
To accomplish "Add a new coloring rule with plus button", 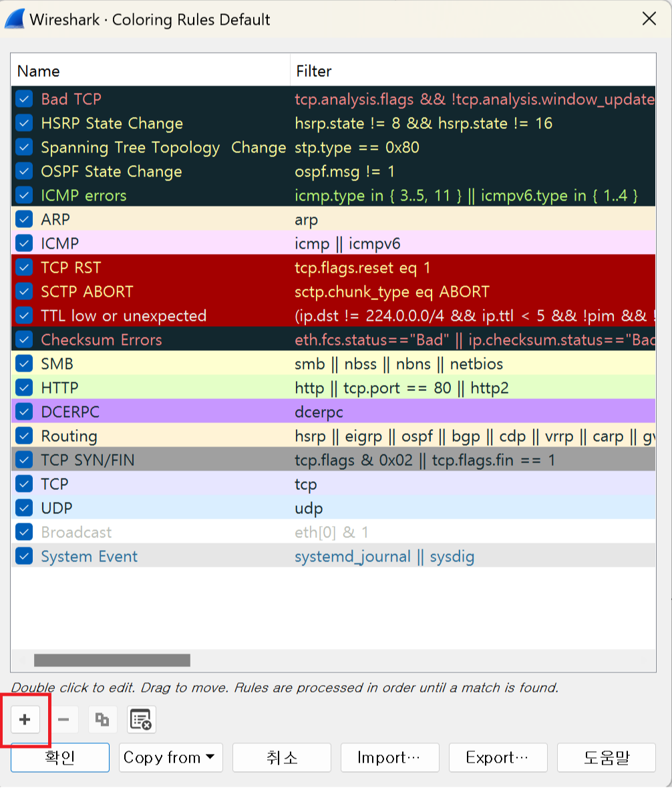I will [25, 720].
